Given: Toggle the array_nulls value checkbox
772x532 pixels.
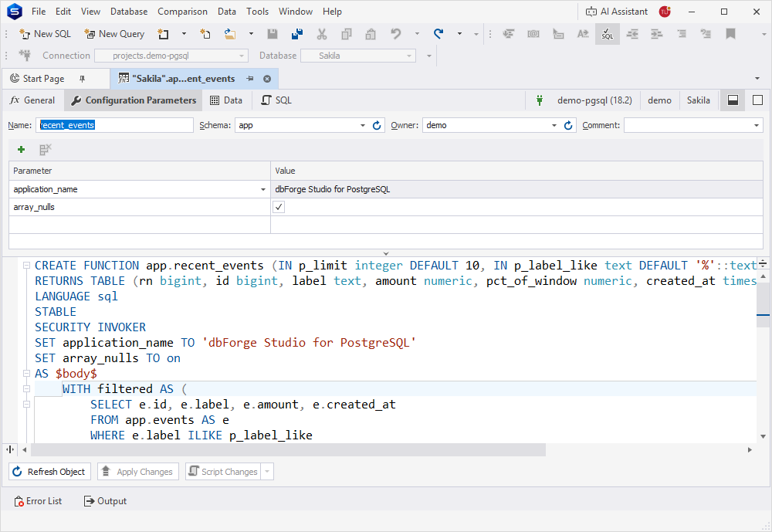Looking at the screenshot, I should coord(279,207).
